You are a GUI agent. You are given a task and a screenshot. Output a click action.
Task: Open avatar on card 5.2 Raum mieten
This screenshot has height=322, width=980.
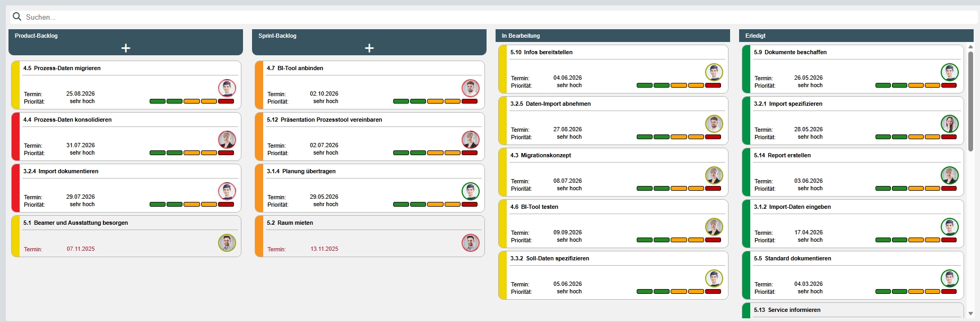pyautogui.click(x=471, y=243)
